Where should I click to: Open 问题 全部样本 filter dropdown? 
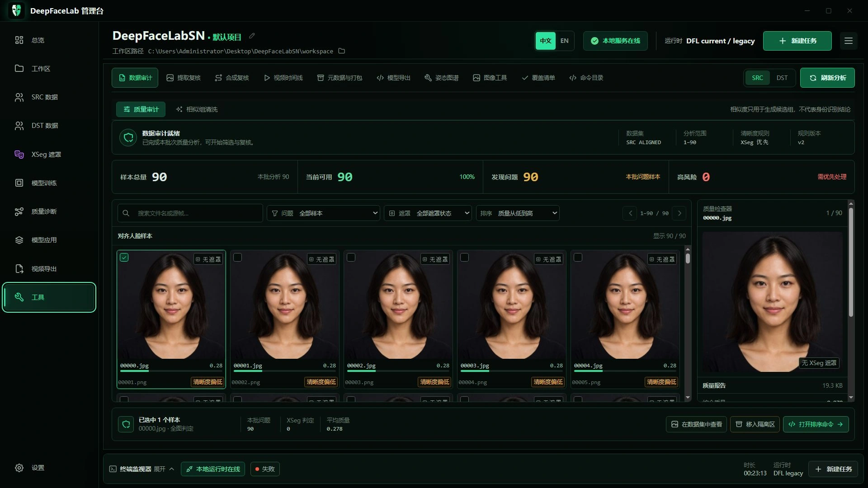pos(323,213)
